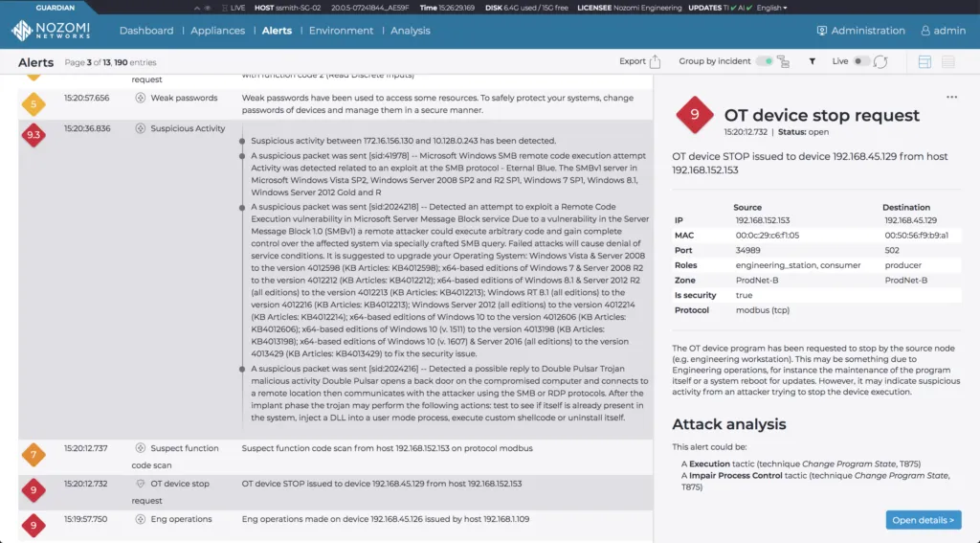Click the red 9 severity diamond in detail panel
The width and height of the screenshot is (980, 543).
[694, 115]
